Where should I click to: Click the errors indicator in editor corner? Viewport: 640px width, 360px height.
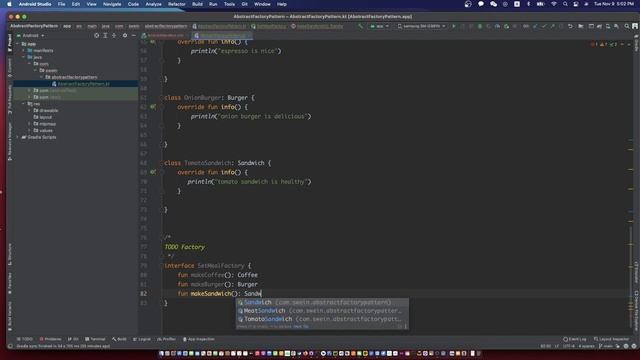(x=594, y=44)
